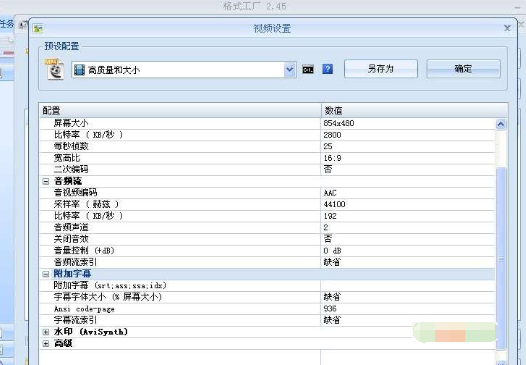Select the Ansi code-page row
This screenshot has width=526, height=365.
click(x=267, y=309)
